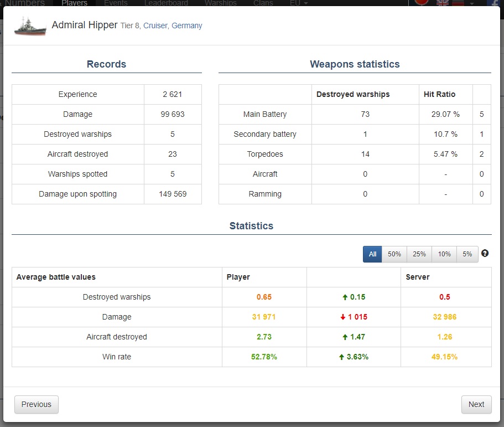Select the 50% percentile filter
This screenshot has height=427, width=504.
(x=394, y=254)
